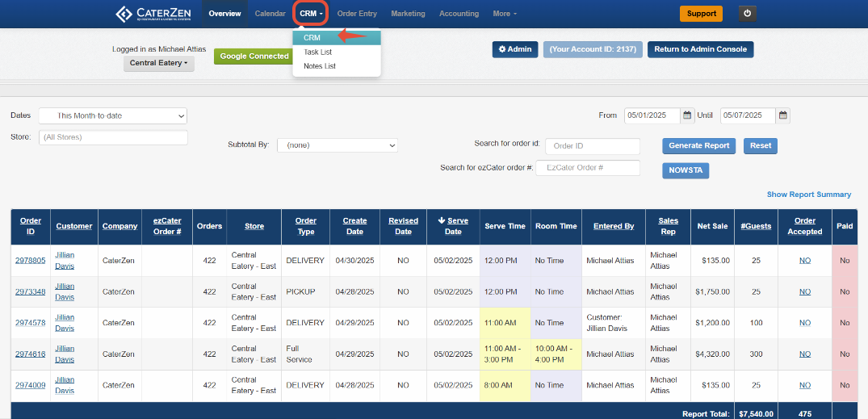Open order 2974009
The image size is (868, 419).
coord(30,385)
